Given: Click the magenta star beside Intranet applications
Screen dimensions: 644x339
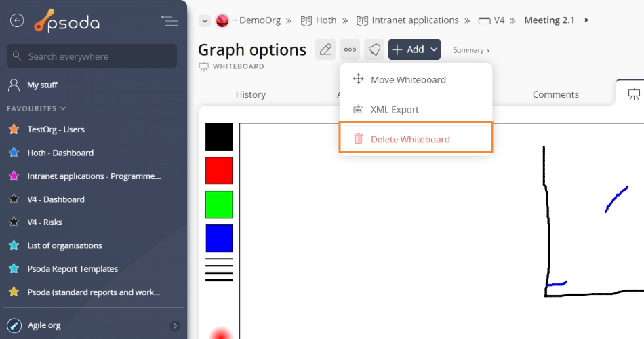Looking at the screenshot, I should pos(14,176).
